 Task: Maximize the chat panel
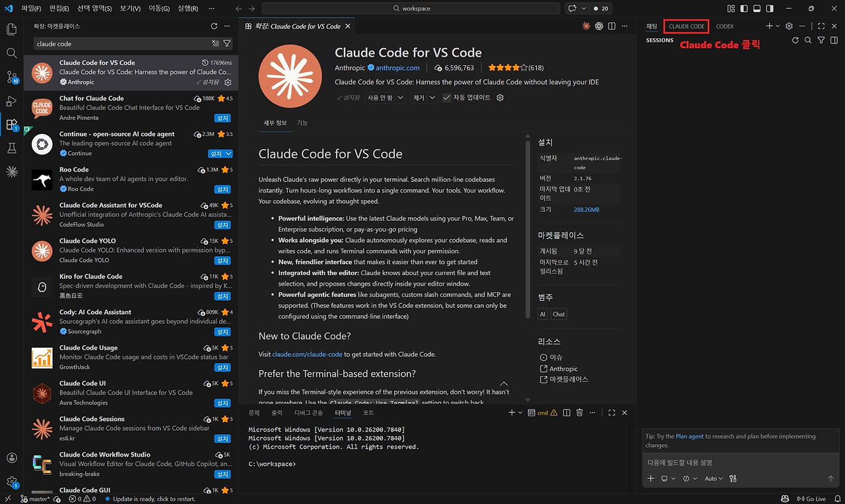pyautogui.click(x=821, y=26)
